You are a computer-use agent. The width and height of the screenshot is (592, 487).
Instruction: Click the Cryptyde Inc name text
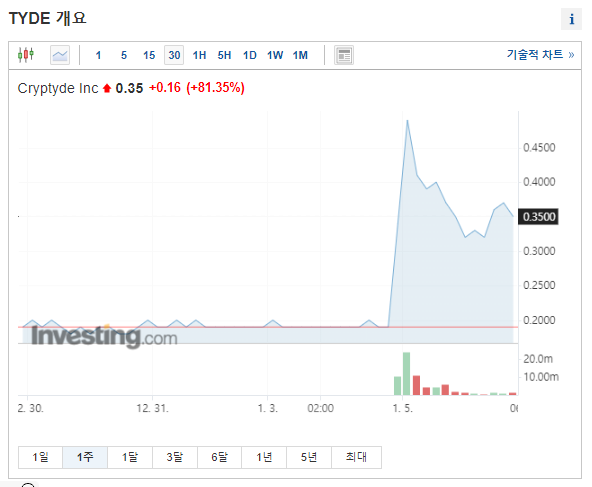pos(58,88)
